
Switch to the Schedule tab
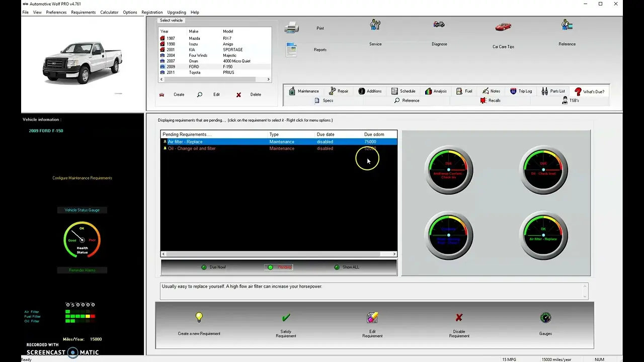coord(404,91)
